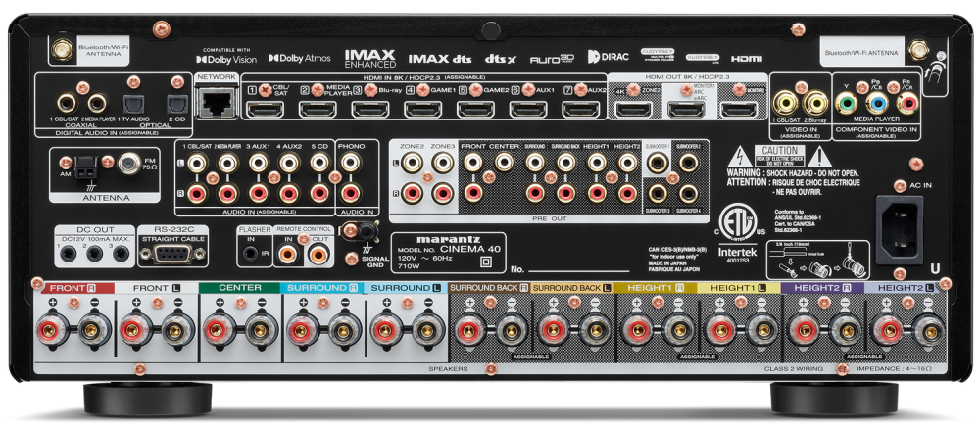
Task: Click the green CENTER speaker label
Action: [x=239, y=288]
